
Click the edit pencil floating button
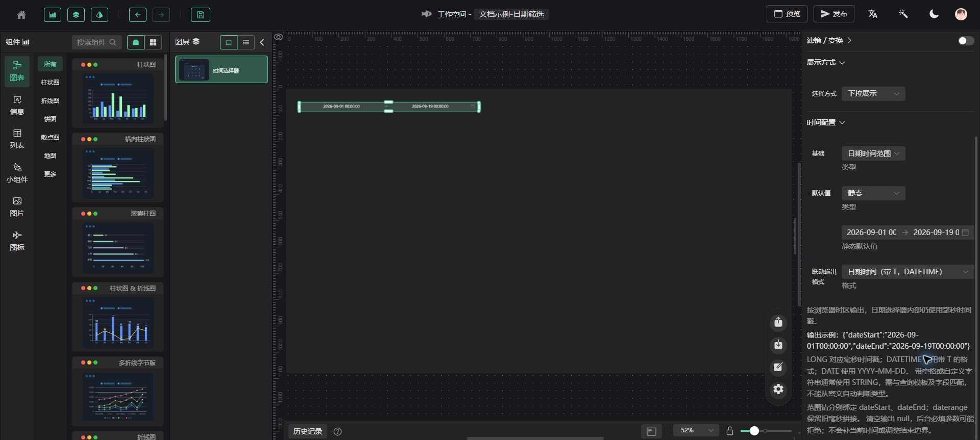(x=778, y=367)
